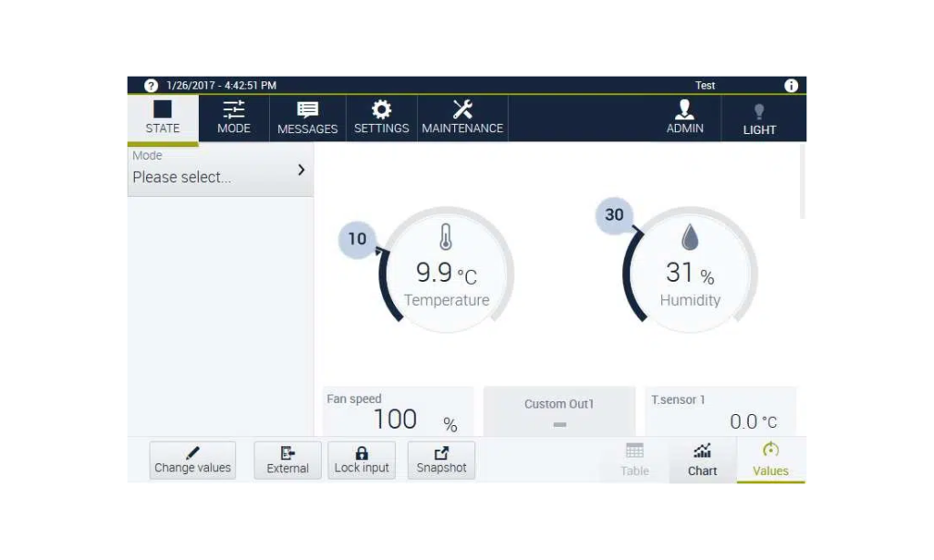Select the Values view tab
Image resolution: width=934 pixels, height=560 pixels.
tap(771, 460)
